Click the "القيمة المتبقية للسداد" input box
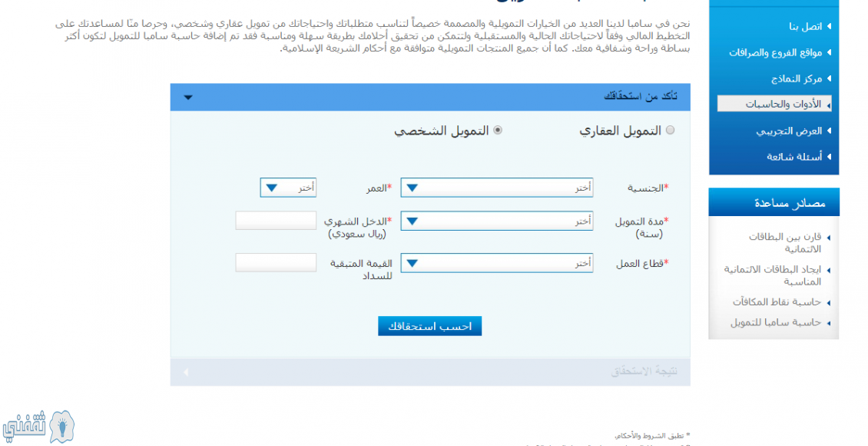Screen dimensions: 868x446 pos(276,263)
